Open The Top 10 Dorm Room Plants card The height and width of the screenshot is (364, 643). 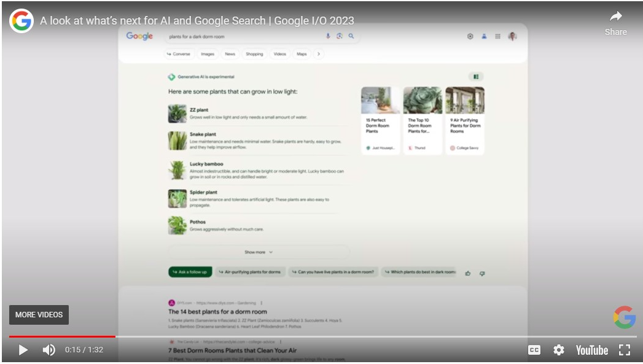[x=423, y=120]
